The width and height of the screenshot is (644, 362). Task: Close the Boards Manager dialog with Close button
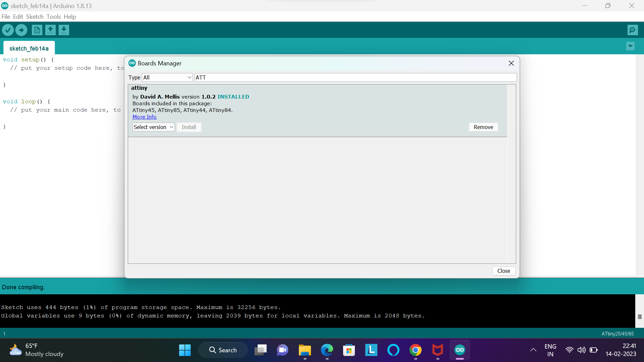coord(503,271)
